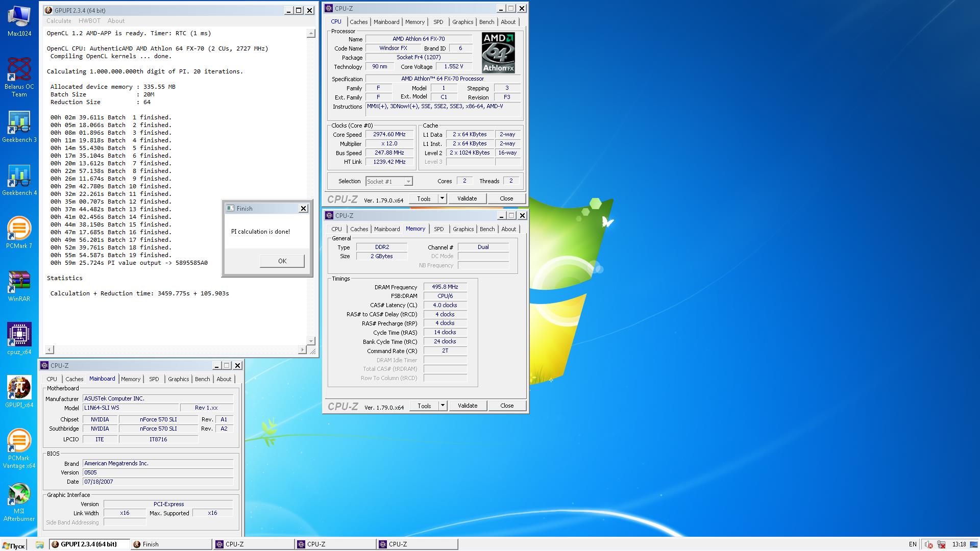Screen dimensions: 980x551
Task: Open Belarus OC Team desktop shortcut
Action: (19, 77)
